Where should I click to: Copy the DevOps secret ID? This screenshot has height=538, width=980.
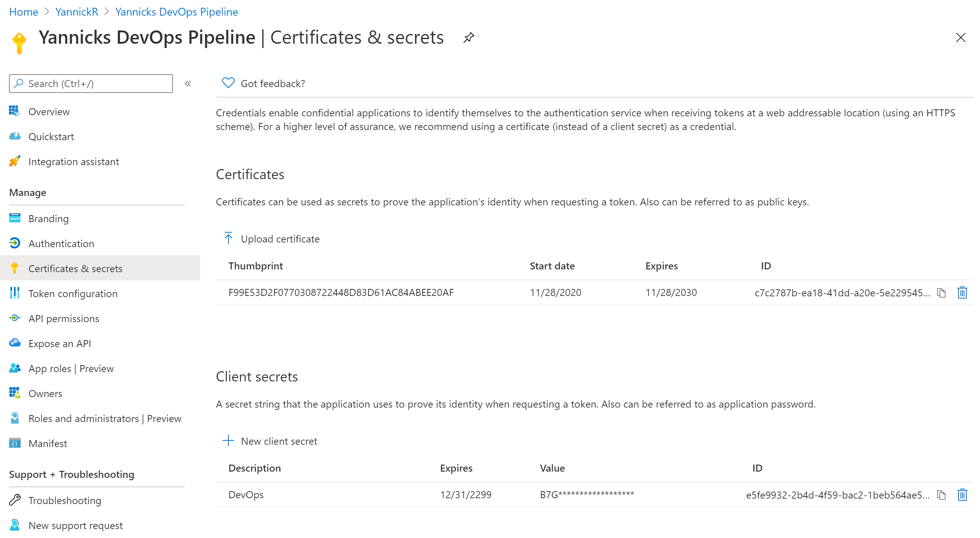click(x=941, y=495)
